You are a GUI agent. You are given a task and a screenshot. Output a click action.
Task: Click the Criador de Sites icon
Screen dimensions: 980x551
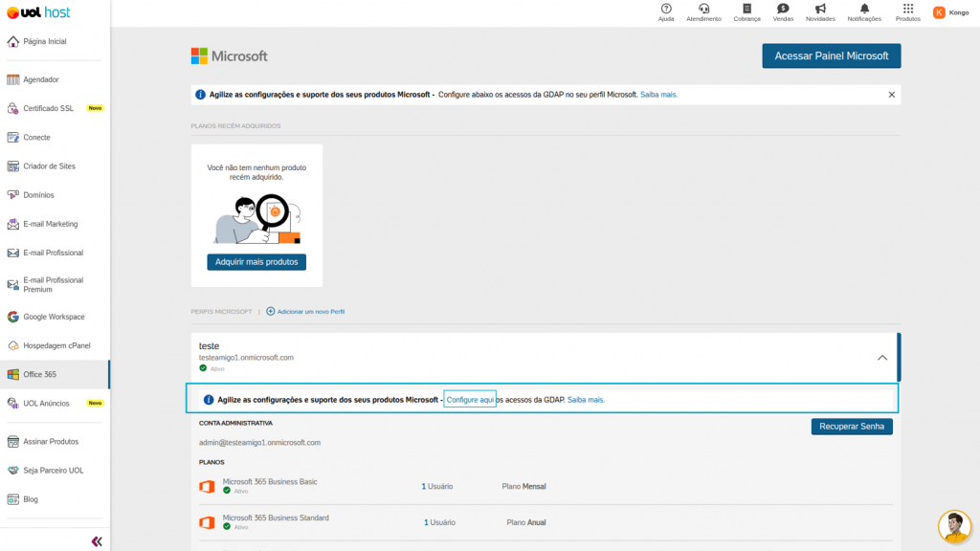coord(13,166)
